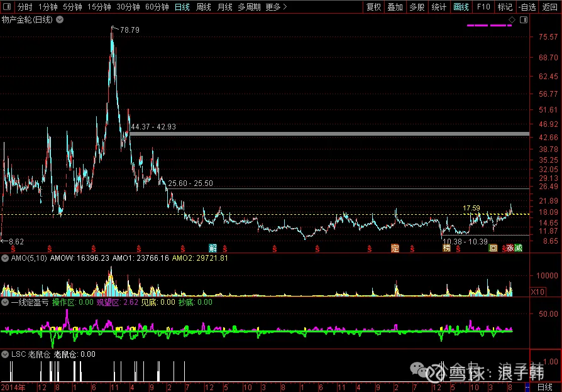Screen dimensions: 562x392
Task: Switch to 5分钟 period
Action: click(72, 7)
